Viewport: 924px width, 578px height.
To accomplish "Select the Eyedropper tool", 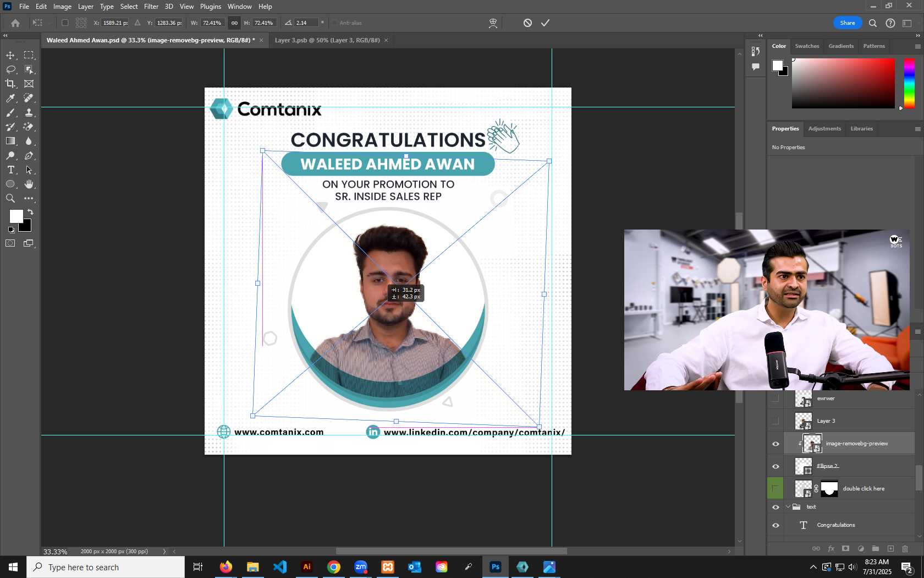I will point(10,98).
